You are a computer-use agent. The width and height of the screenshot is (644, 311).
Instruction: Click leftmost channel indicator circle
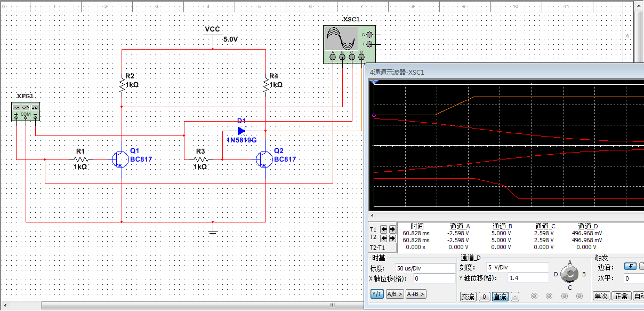[x=534, y=296]
